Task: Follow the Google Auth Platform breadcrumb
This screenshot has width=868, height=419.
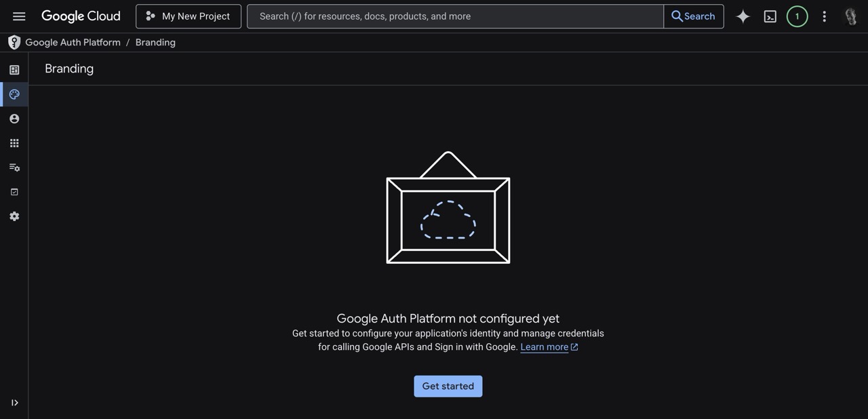Action: click(73, 41)
